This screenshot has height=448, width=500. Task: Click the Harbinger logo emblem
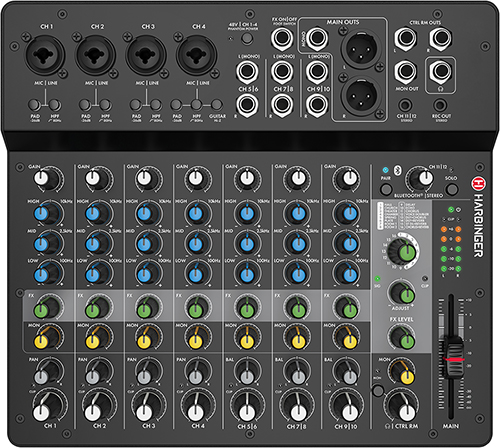pyautogui.click(x=478, y=183)
